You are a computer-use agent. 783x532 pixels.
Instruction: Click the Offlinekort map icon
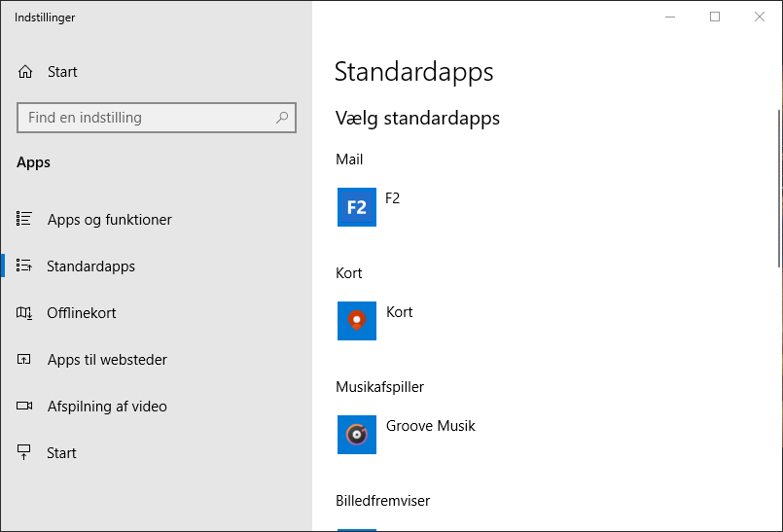(25, 313)
